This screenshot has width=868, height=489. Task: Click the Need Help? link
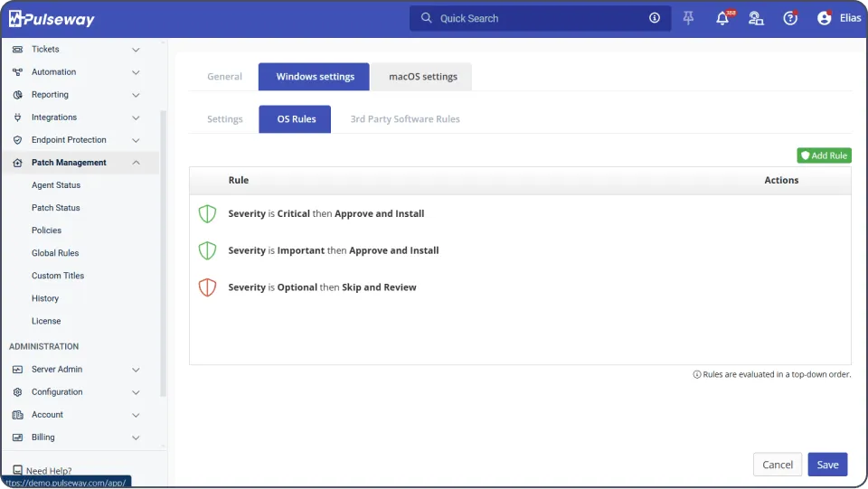tap(49, 471)
